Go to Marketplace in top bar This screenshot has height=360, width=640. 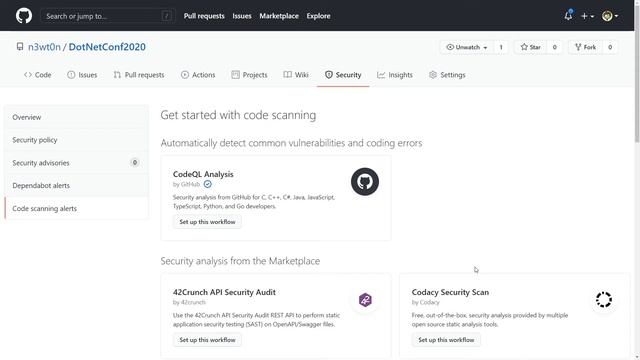click(279, 16)
